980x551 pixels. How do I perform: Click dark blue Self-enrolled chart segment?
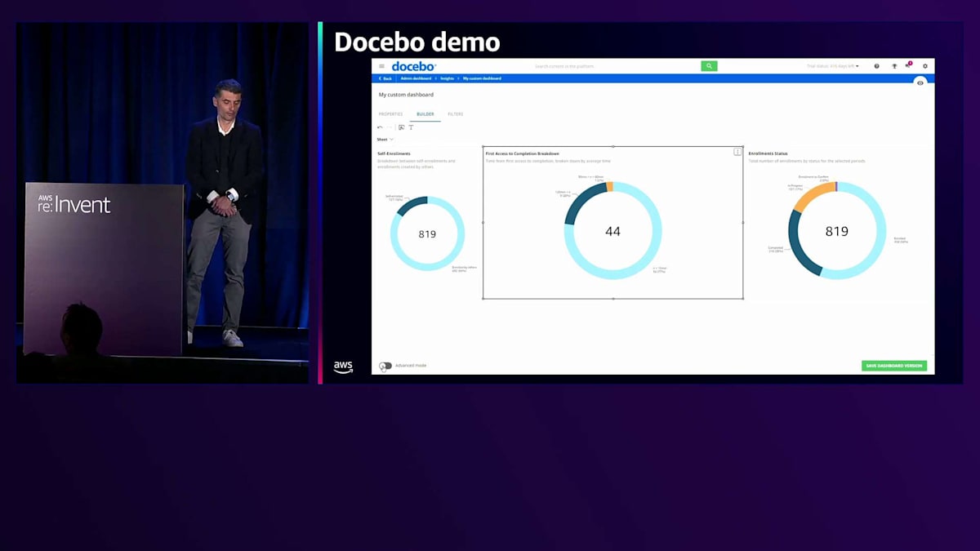point(412,204)
